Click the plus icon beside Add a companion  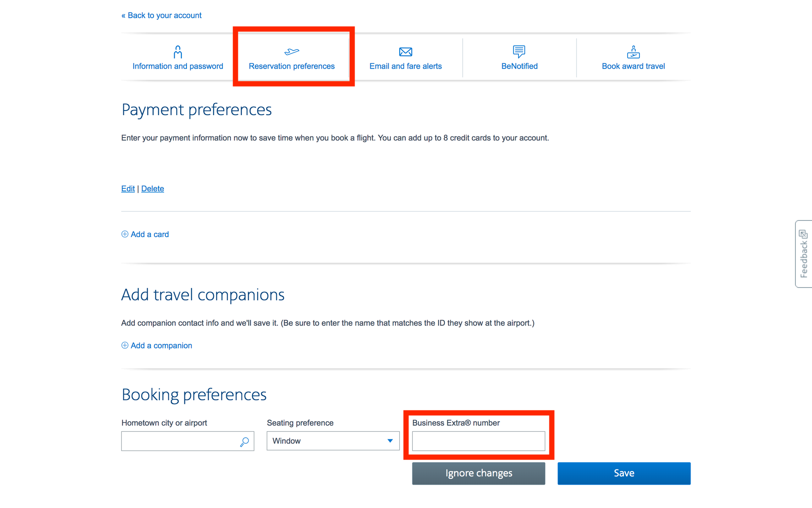tap(125, 345)
